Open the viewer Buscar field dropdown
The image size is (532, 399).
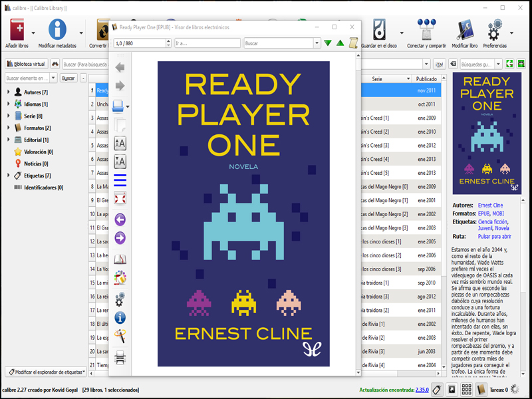pos(317,43)
